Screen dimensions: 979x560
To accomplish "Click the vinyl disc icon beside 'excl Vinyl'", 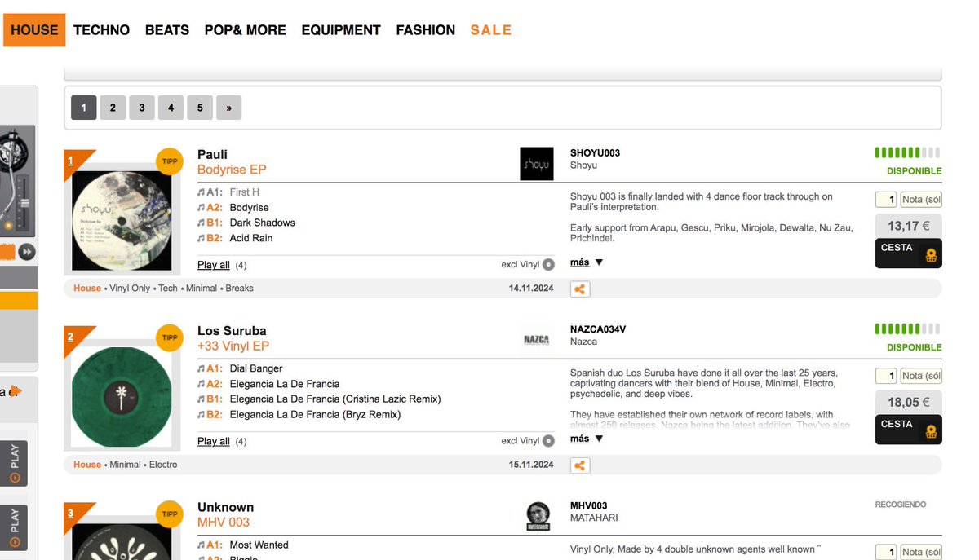I will click(547, 264).
